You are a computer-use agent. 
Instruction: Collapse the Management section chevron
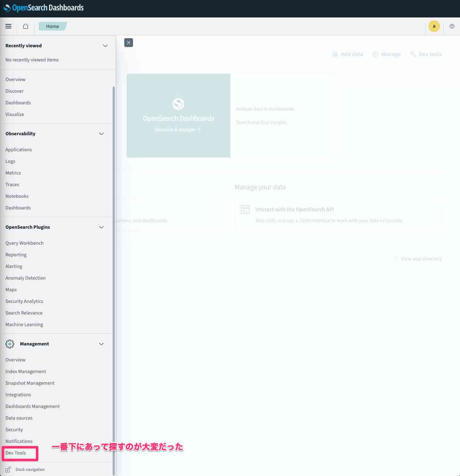101,344
